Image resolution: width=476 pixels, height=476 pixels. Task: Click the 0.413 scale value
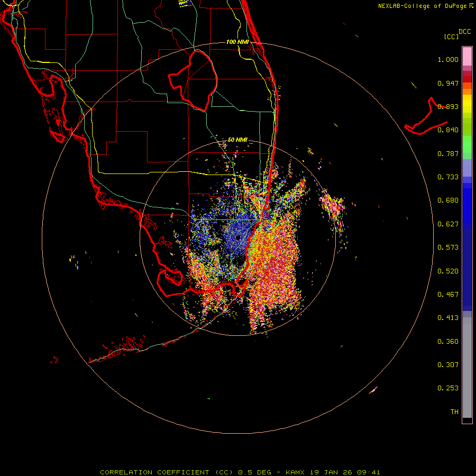tap(448, 318)
